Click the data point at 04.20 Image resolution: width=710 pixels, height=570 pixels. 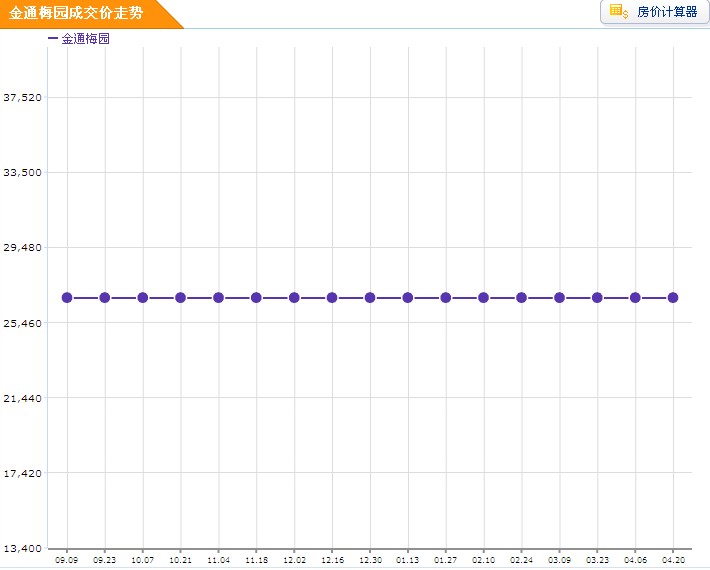point(673,297)
